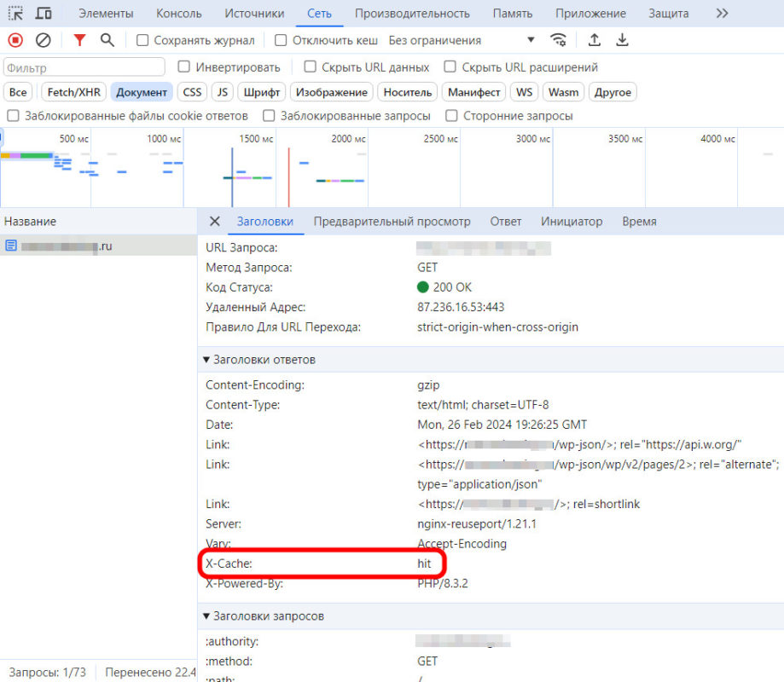
Task: Stop recording network log button
Action: (x=15, y=40)
